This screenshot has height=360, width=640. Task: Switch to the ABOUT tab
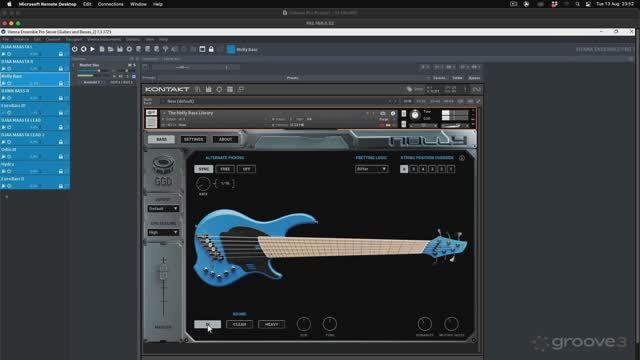click(225, 139)
